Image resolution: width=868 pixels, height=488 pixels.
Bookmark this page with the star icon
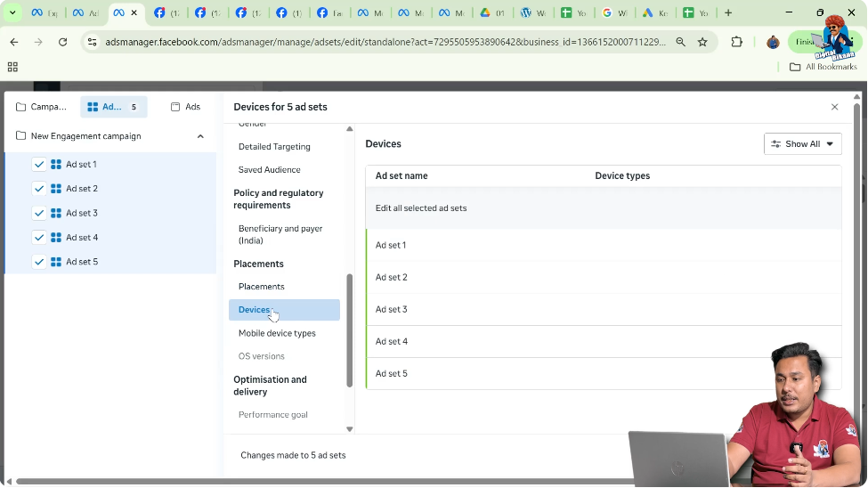(702, 42)
